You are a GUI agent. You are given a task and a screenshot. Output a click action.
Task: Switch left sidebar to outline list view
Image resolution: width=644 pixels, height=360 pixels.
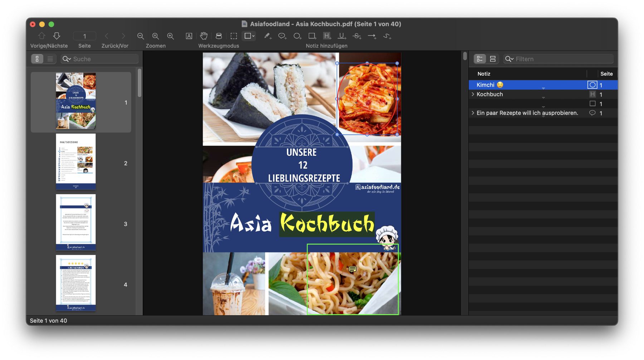[50, 59]
